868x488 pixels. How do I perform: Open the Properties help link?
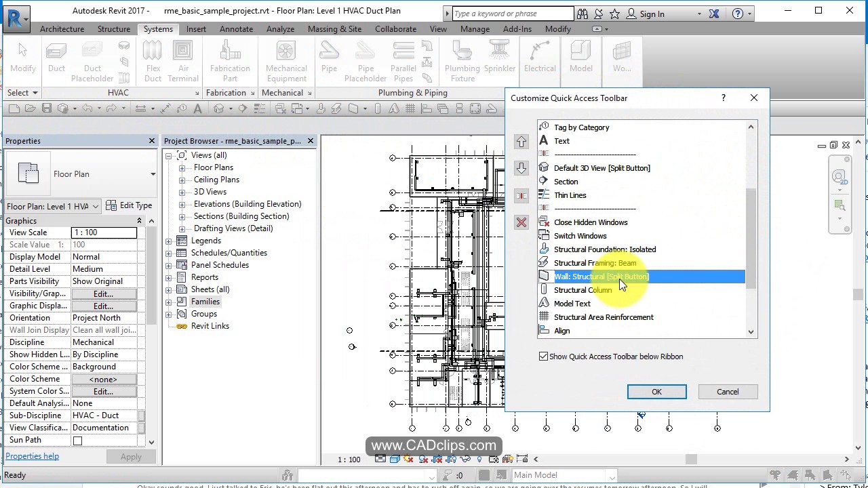[32, 456]
